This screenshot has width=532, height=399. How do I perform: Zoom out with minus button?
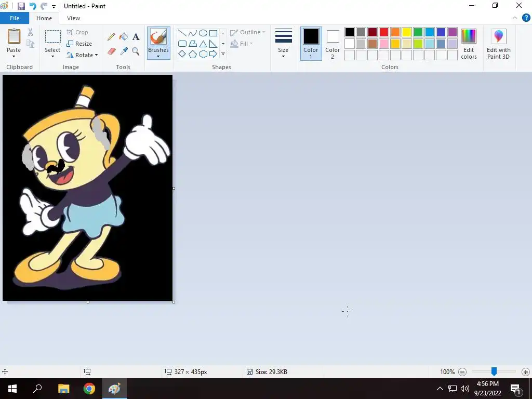click(462, 372)
